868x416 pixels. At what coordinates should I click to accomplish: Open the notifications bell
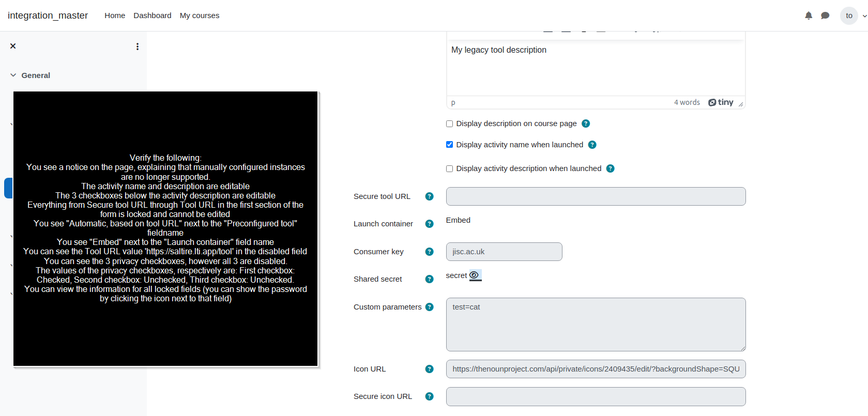pos(809,16)
